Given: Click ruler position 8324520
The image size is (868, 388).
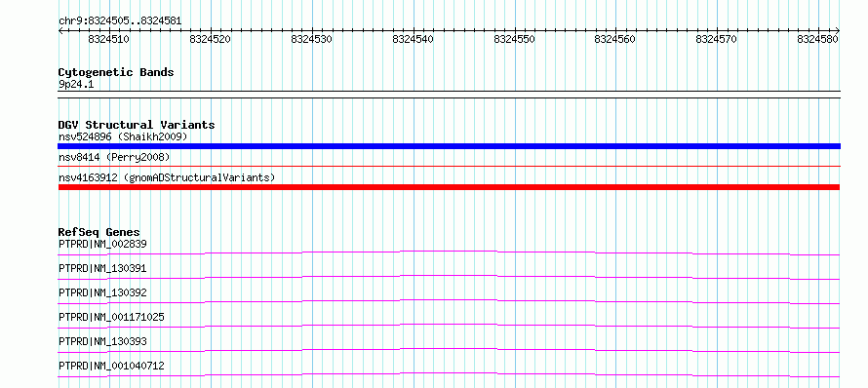Looking at the screenshot, I should click(x=210, y=39).
